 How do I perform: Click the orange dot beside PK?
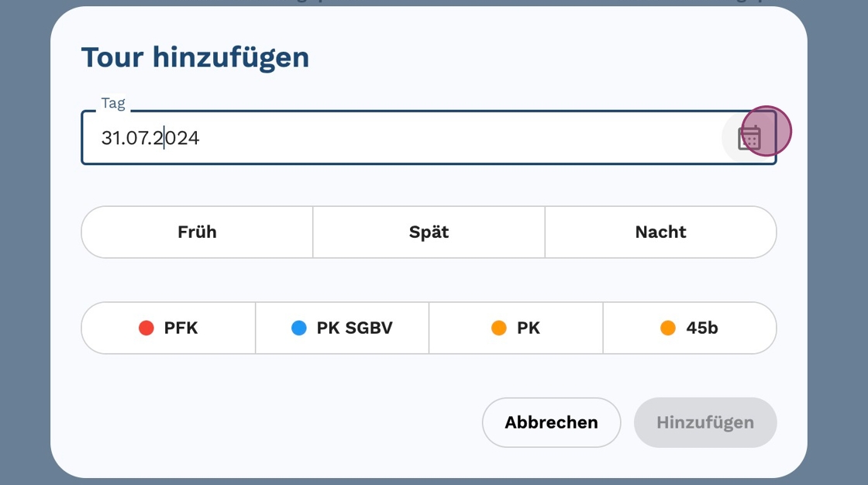[x=499, y=328]
